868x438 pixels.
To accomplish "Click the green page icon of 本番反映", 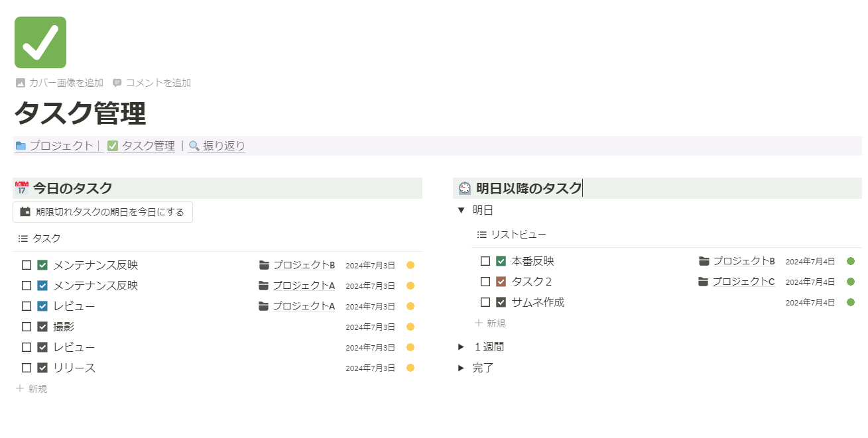I will (x=501, y=261).
